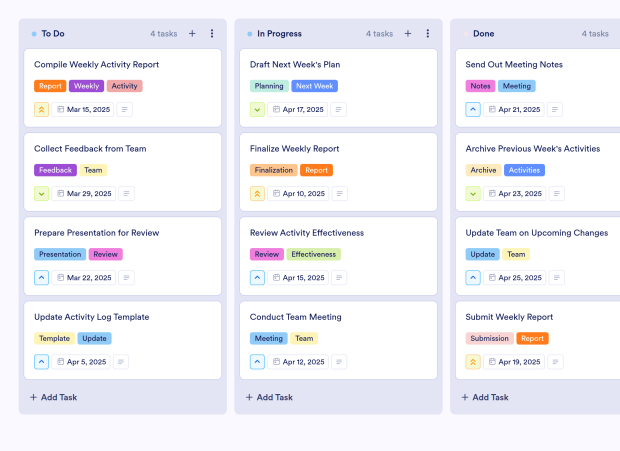620x451 pixels.
Task: Click the orange Report tag on Compile card
Action: coord(50,86)
